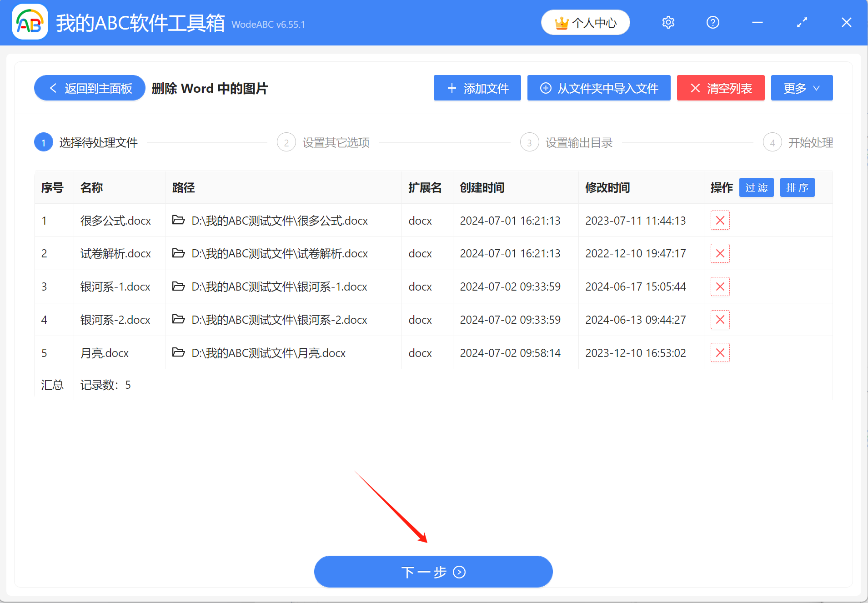The width and height of the screenshot is (868, 603).
Task: Click step circle 3 设置输出目录
Action: coord(529,142)
